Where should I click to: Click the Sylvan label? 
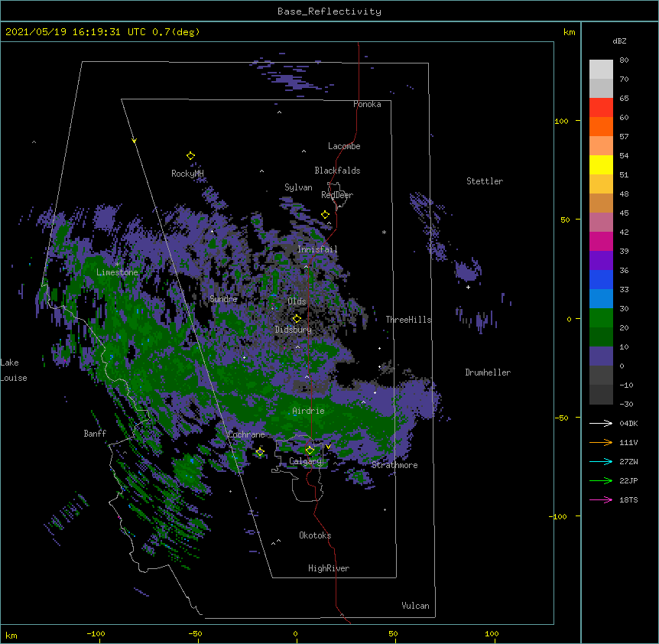tap(298, 187)
